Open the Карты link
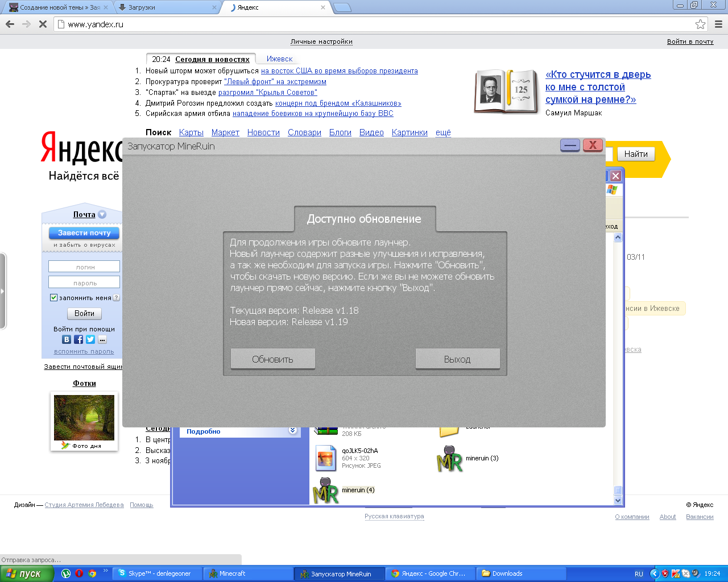This screenshot has width=728, height=582. [191, 132]
